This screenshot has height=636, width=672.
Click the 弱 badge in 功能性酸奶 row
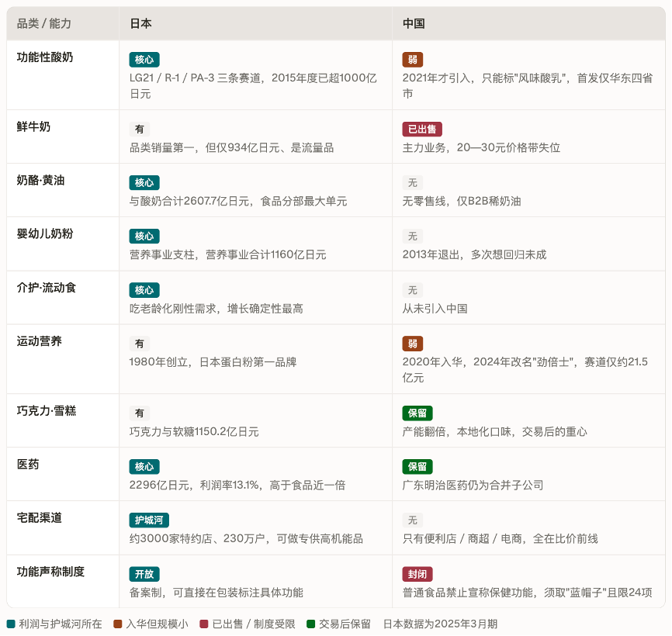pyautogui.click(x=413, y=60)
